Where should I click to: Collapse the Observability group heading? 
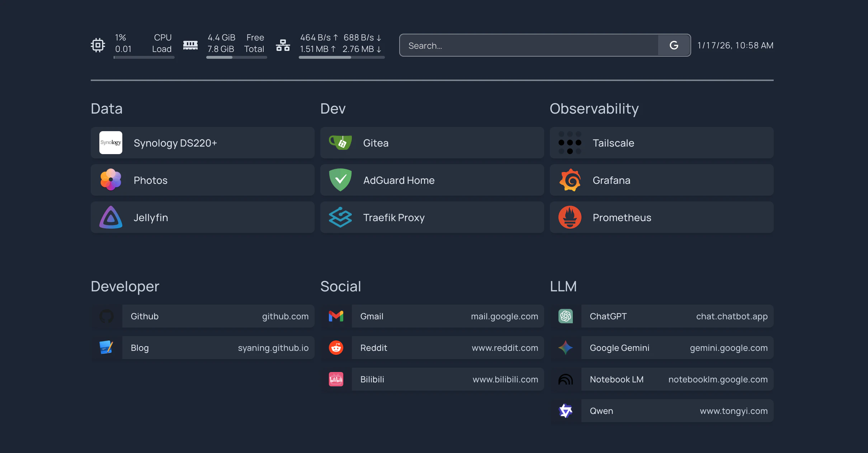(x=594, y=109)
